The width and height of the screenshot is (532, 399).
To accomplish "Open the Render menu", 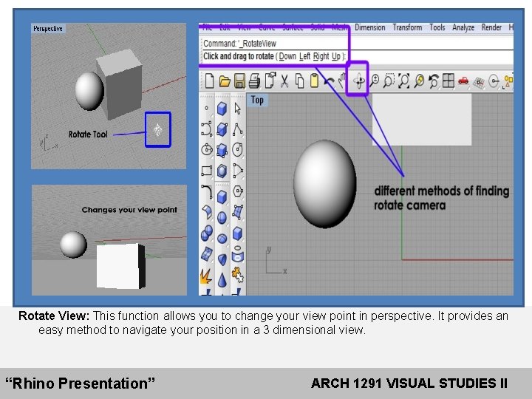I will [491, 27].
